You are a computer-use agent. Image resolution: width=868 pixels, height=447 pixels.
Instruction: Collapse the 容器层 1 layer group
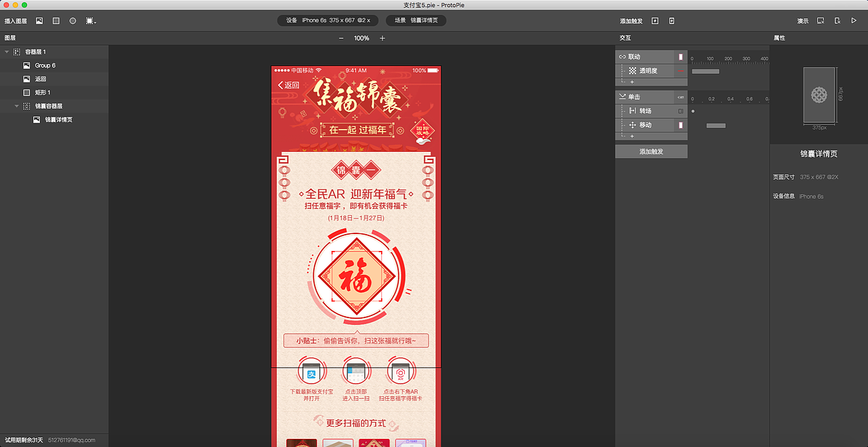(x=5, y=51)
